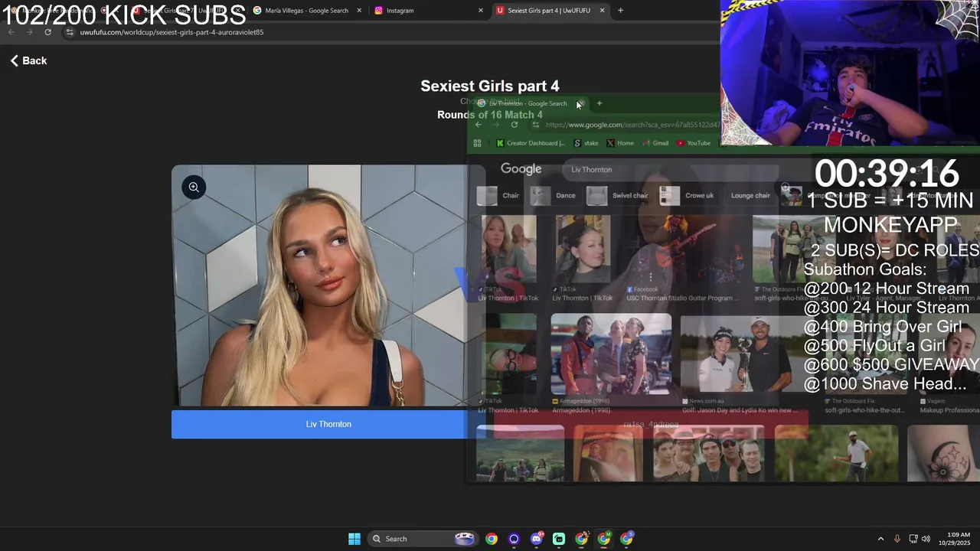Reload the overlay Google search page
The height and width of the screenshot is (551, 980).
(x=514, y=125)
